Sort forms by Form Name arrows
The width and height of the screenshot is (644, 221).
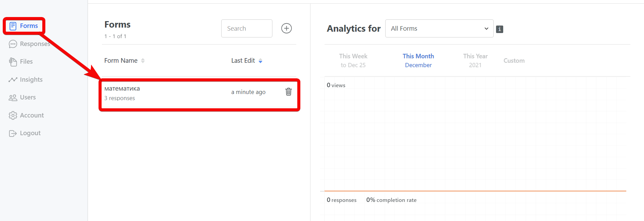coord(143,61)
